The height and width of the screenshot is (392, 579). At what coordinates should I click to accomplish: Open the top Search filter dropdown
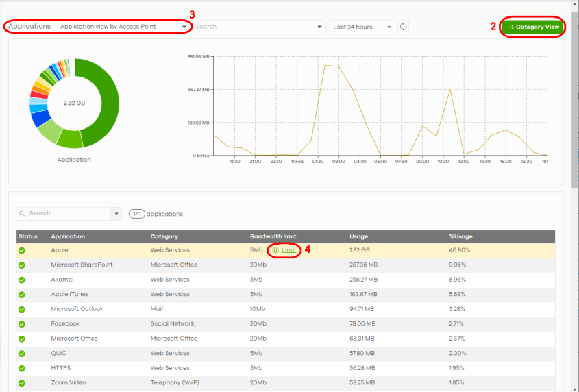[x=320, y=27]
